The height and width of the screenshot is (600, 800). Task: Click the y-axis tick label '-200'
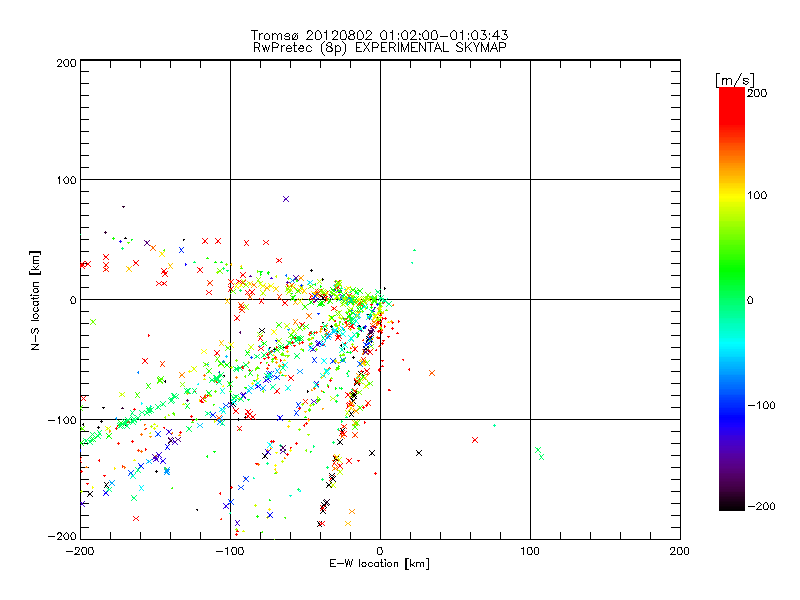tap(62, 536)
